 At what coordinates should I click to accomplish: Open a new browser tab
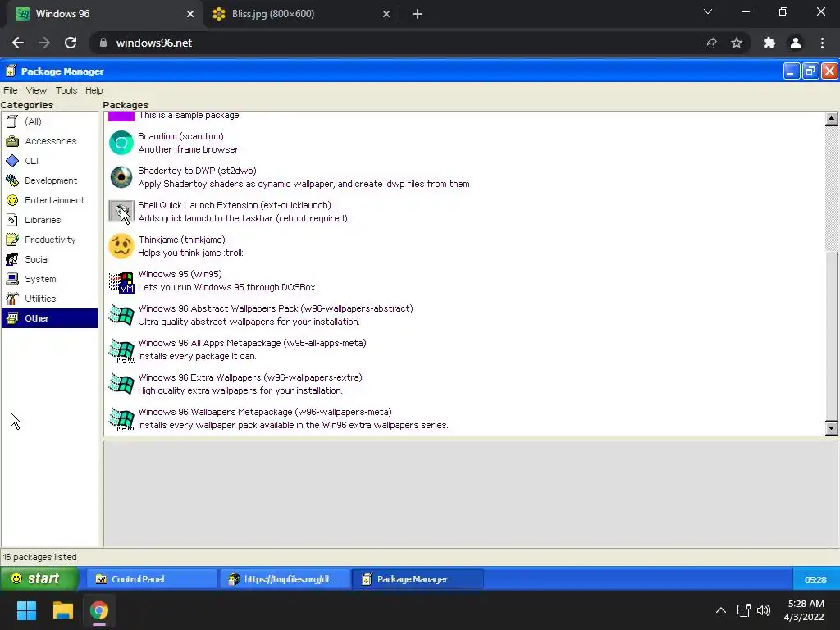pyautogui.click(x=418, y=14)
